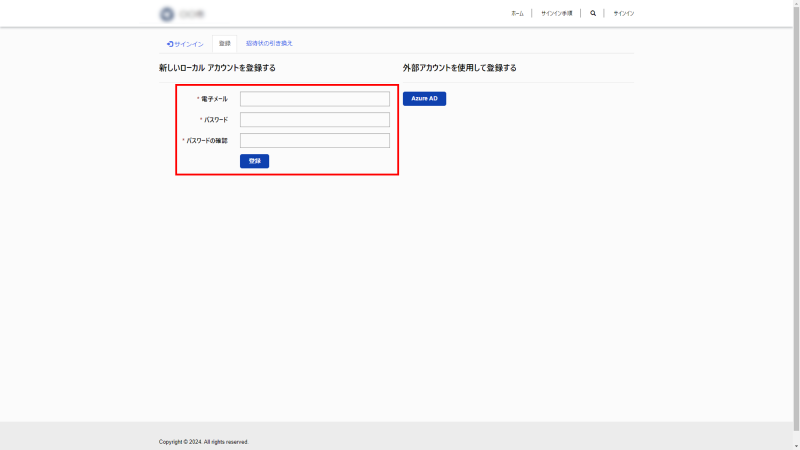
Task: Select the 登録 tab
Action: point(224,44)
